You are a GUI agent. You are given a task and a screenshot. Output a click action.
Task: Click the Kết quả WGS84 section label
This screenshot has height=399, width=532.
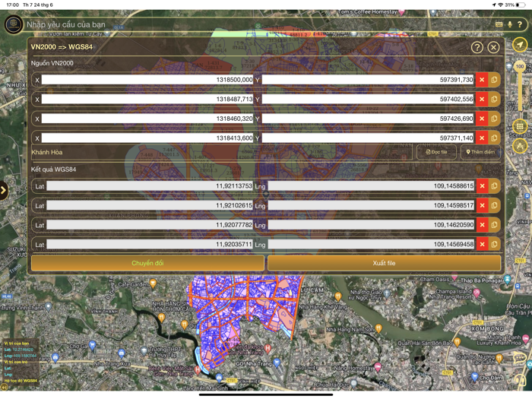tap(53, 169)
